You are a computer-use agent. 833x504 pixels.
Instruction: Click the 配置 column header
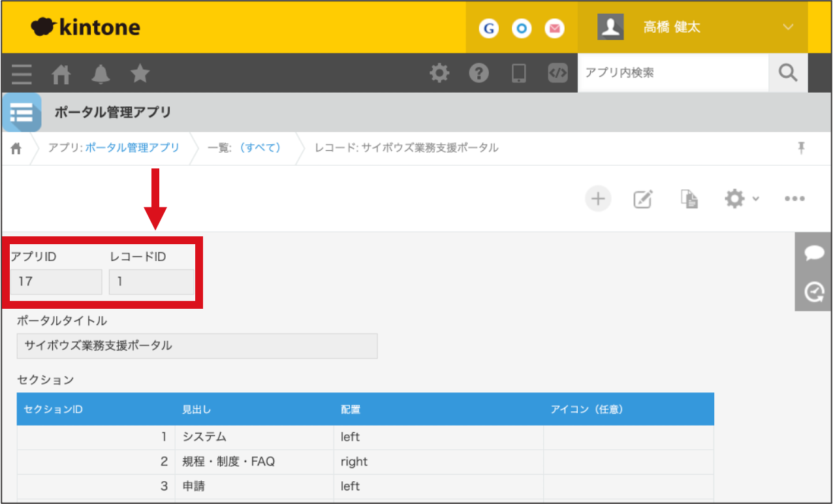pyautogui.click(x=439, y=409)
